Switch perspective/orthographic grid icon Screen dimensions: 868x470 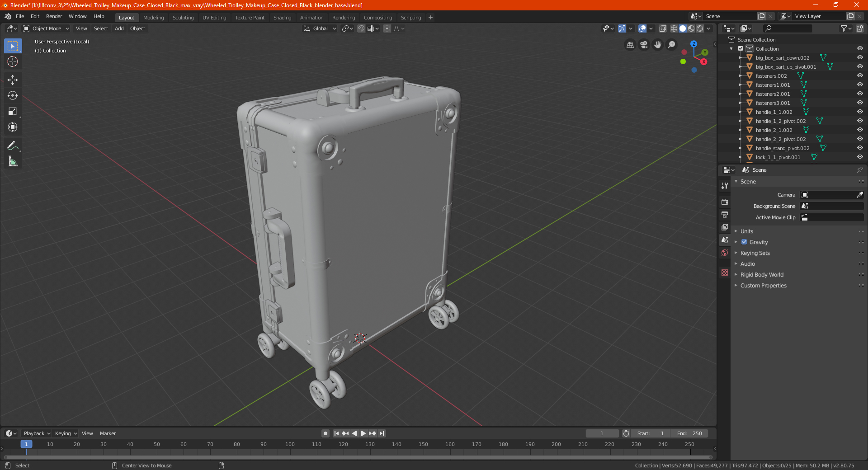click(x=630, y=45)
